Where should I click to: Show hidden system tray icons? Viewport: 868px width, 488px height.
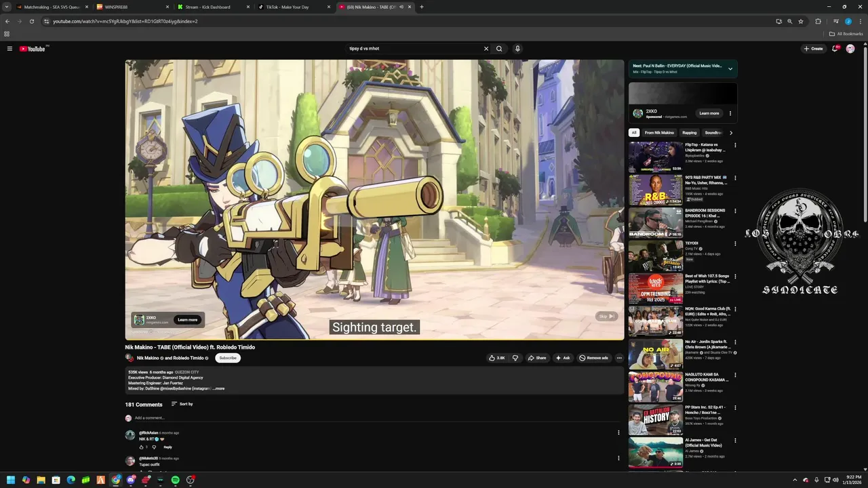tap(795, 480)
